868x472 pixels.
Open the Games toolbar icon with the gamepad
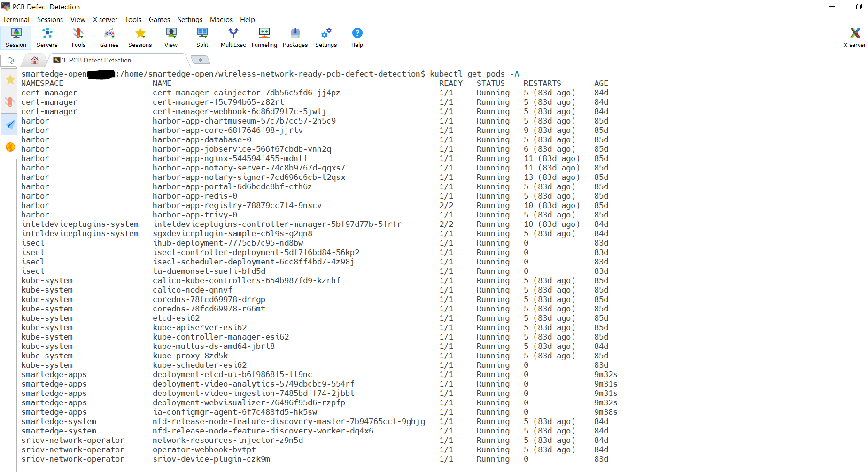(x=109, y=38)
